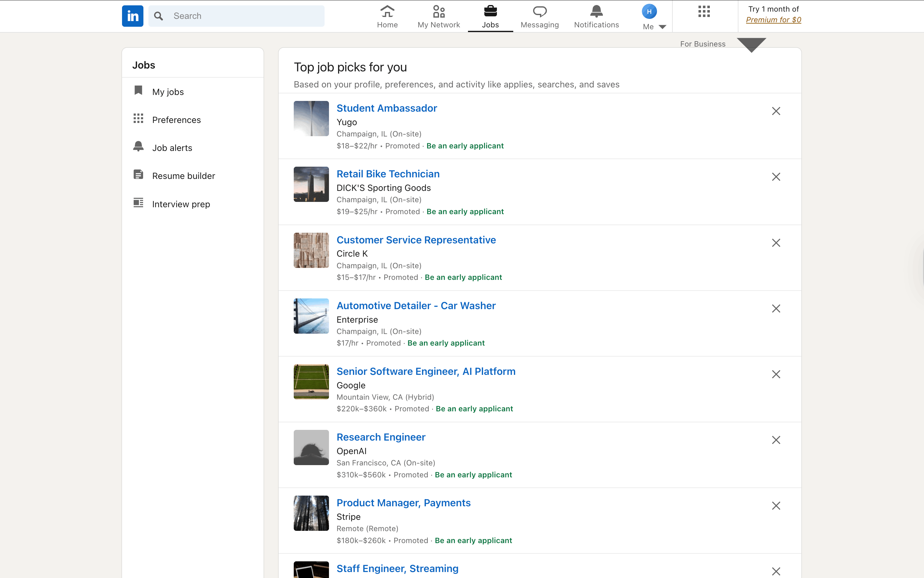Image resolution: width=924 pixels, height=578 pixels.
Task: Open My Network nav icon
Action: tap(438, 11)
